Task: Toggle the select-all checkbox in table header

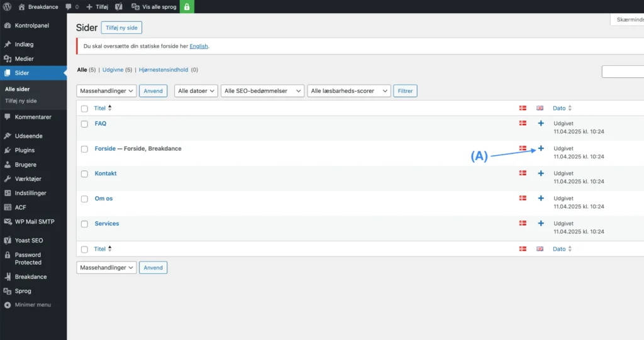Action: click(84, 109)
